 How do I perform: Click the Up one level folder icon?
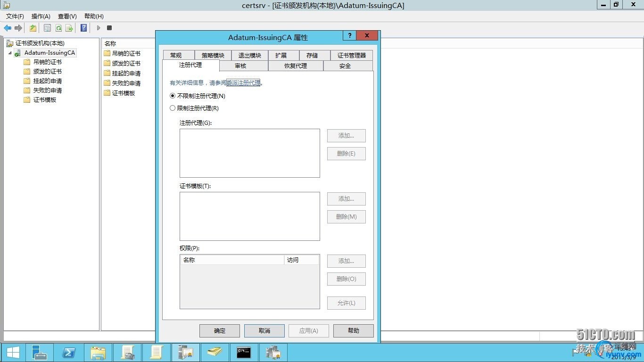[x=33, y=28]
